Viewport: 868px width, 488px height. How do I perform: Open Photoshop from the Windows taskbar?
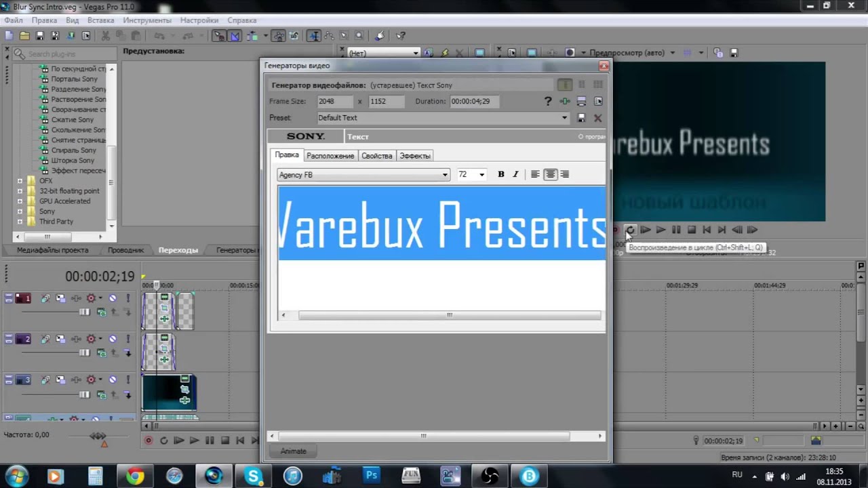point(372,476)
